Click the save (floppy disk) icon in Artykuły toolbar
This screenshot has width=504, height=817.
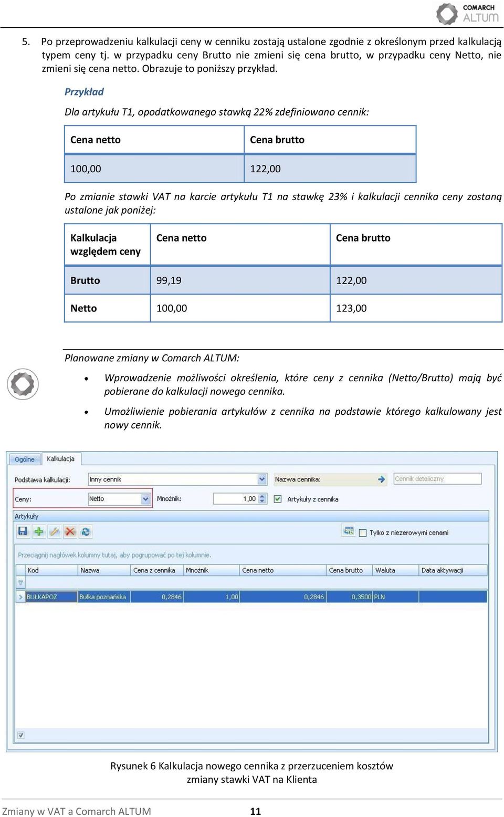23,531
